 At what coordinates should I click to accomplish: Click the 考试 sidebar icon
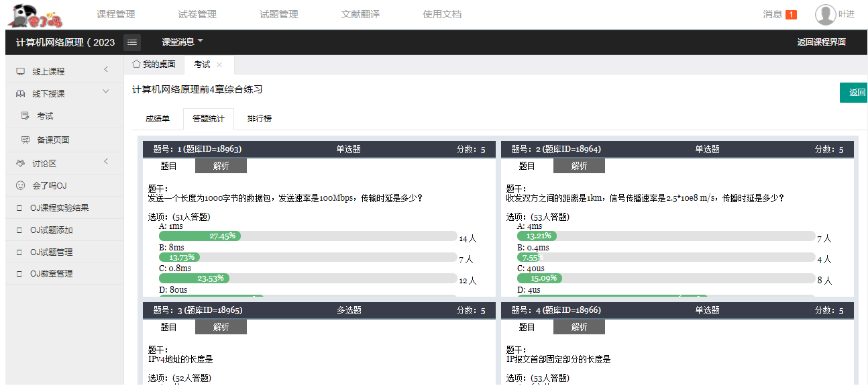point(25,116)
